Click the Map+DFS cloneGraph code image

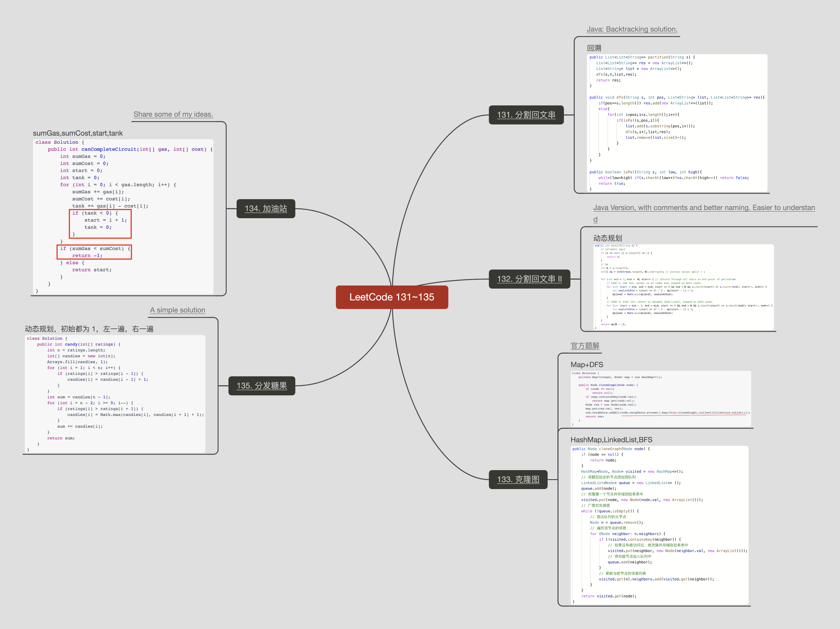[x=660, y=399]
